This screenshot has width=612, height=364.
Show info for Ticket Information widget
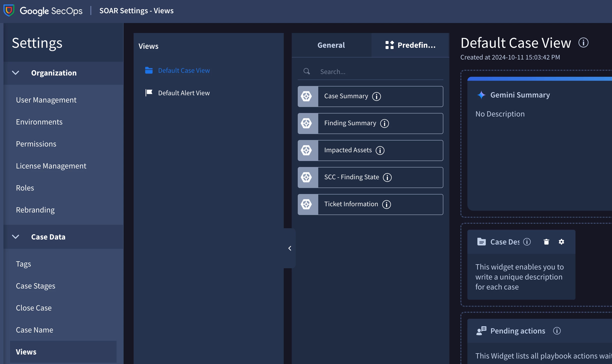[387, 204]
